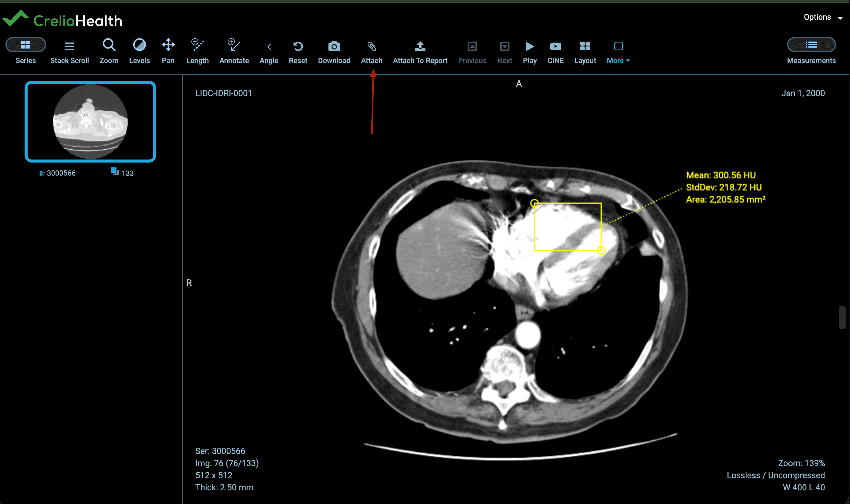Screen dimensions: 850x504
Task: Select the bottom-right ROI handle
Action: point(601,251)
